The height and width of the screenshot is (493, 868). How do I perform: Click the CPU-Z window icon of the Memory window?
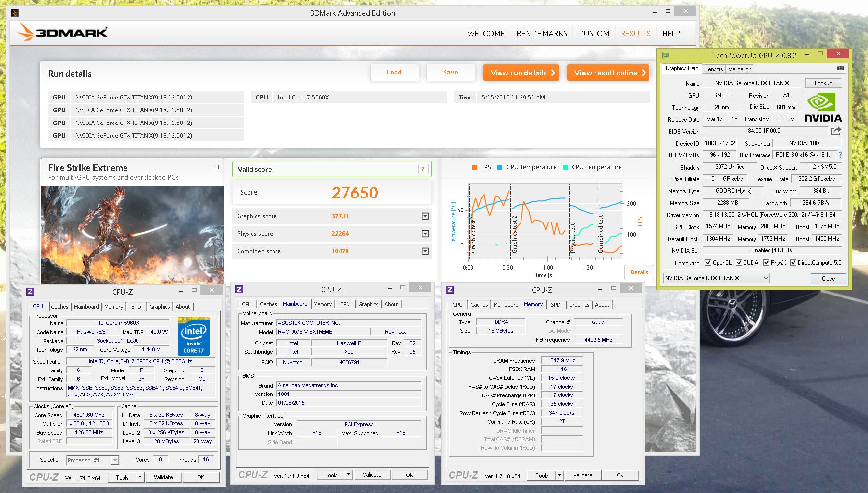[x=450, y=290]
